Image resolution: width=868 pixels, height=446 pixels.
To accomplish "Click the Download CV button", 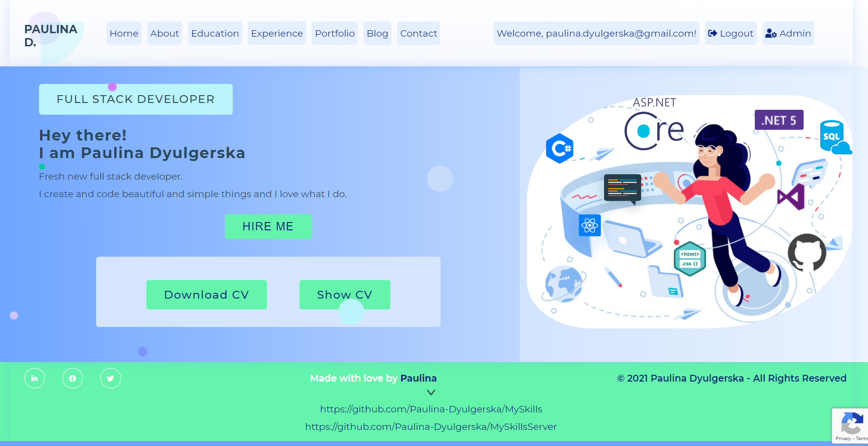I will click(x=206, y=295).
